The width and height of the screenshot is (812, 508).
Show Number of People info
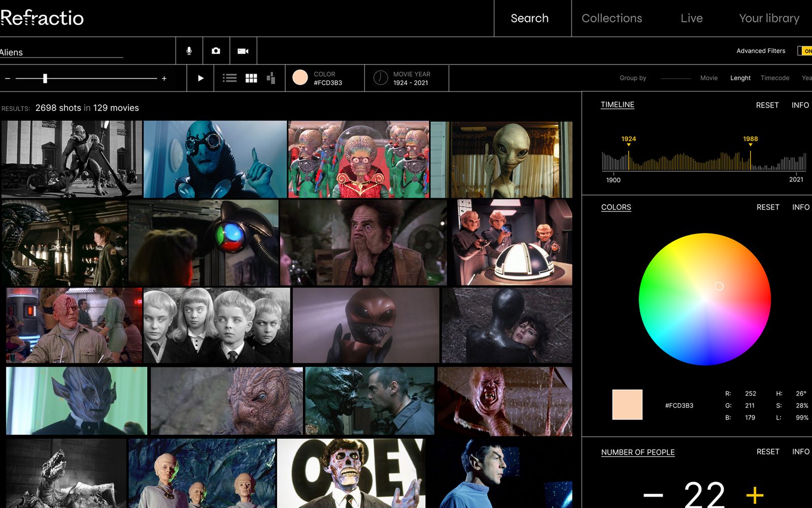pyautogui.click(x=801, y=452)
